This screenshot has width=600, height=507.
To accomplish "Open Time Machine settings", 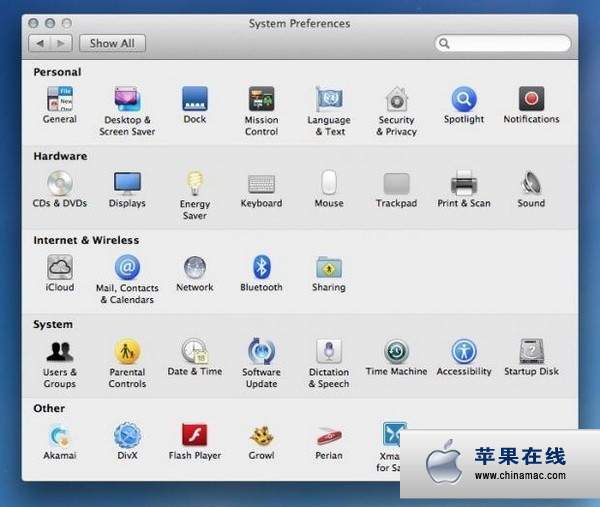I will tap(396, 352).
